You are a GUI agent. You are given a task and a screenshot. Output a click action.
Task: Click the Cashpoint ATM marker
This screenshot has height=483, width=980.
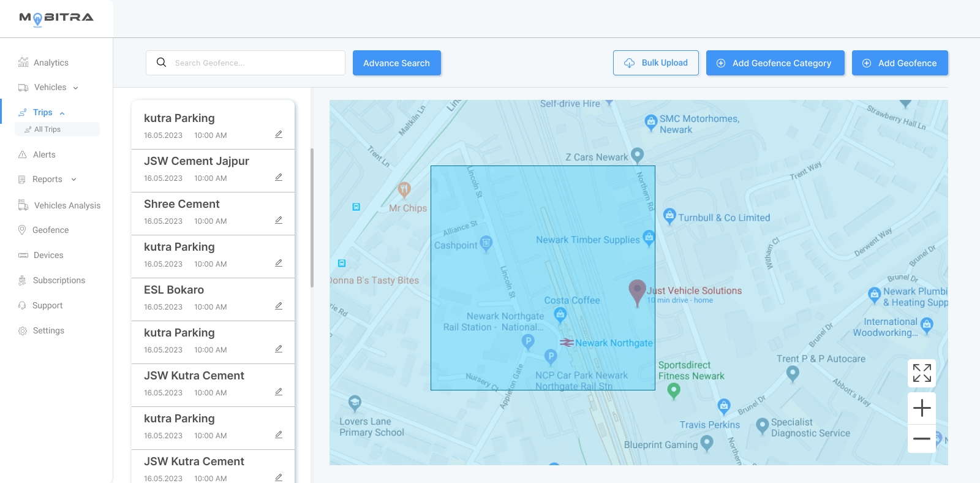(486, 244)
